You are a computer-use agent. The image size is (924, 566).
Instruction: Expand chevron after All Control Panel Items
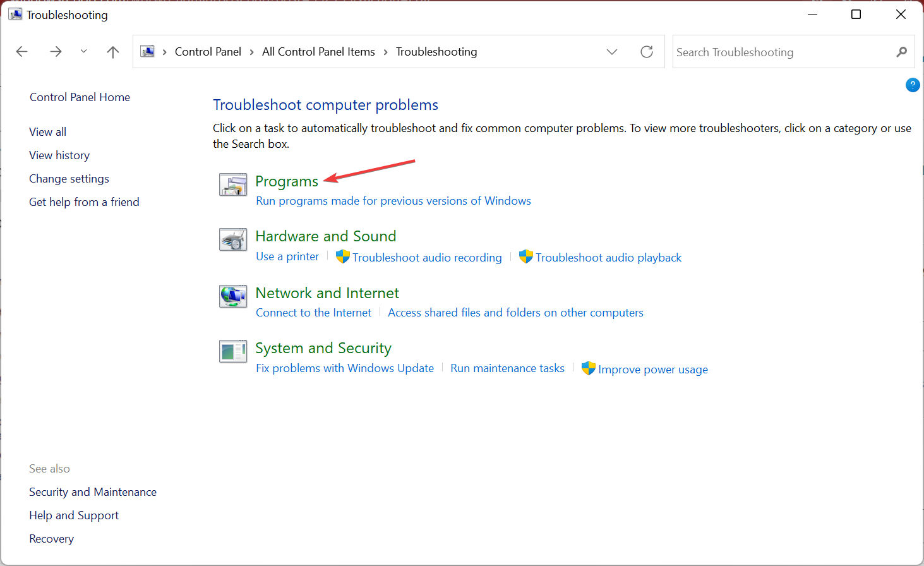[x=385, y=52]
